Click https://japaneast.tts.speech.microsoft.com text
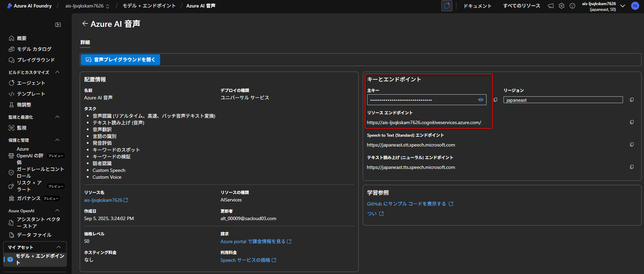 tap(411, 167)
